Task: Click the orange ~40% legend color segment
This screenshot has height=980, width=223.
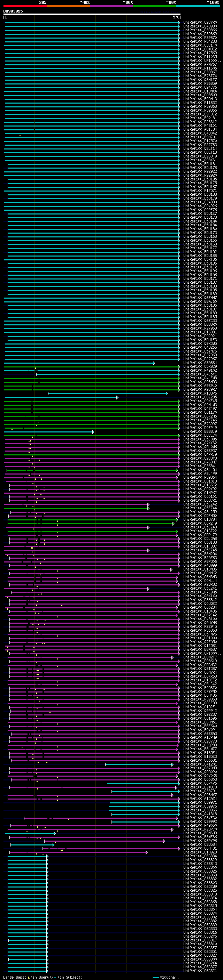Action: click(x=68, y=6)
